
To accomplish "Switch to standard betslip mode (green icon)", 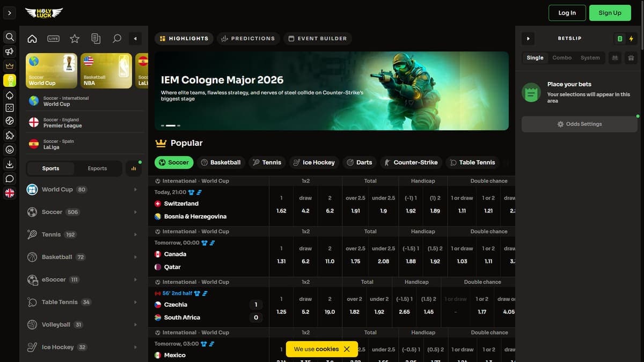I will point(620,39).
